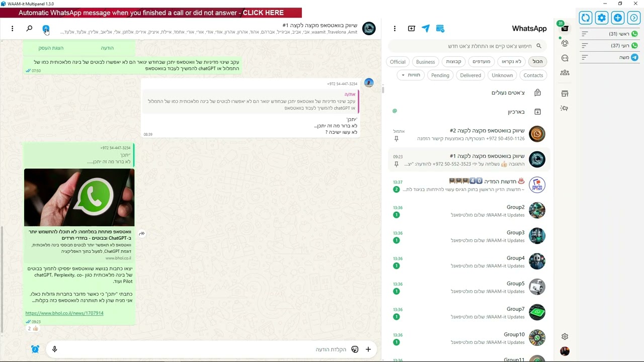This screenshot has height=362, width=644.
Task: Open the chat list three-dot menu
Action: tap(394, 29)
